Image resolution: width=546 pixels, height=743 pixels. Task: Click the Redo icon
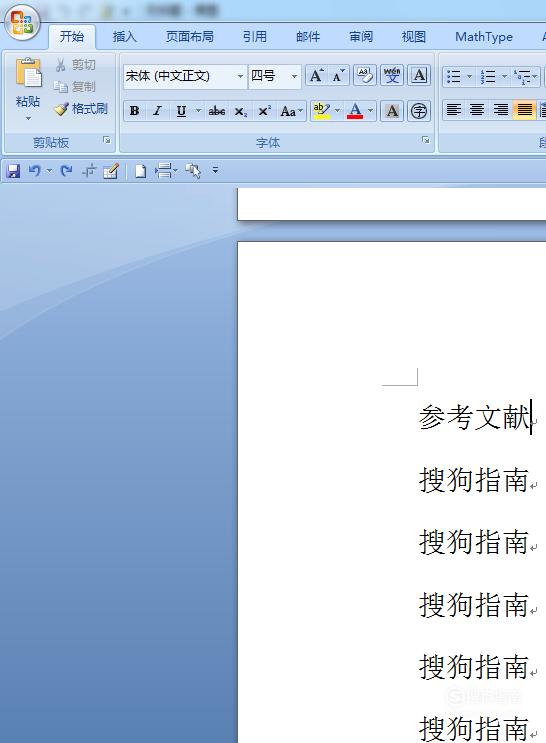(x=66, y=171)
